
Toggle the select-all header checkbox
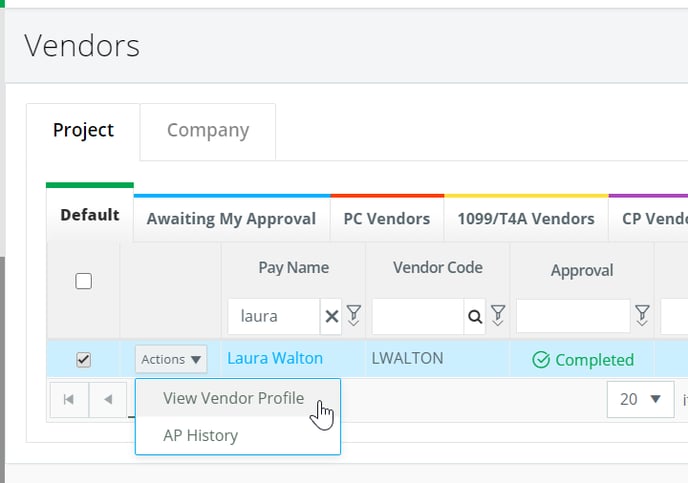tap(83, 281)
